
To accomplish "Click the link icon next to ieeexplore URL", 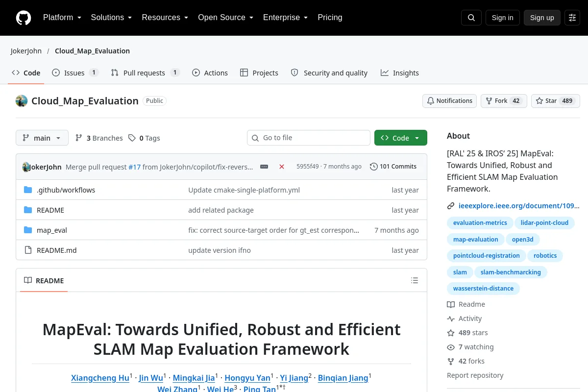I will (x=451, y=206).
